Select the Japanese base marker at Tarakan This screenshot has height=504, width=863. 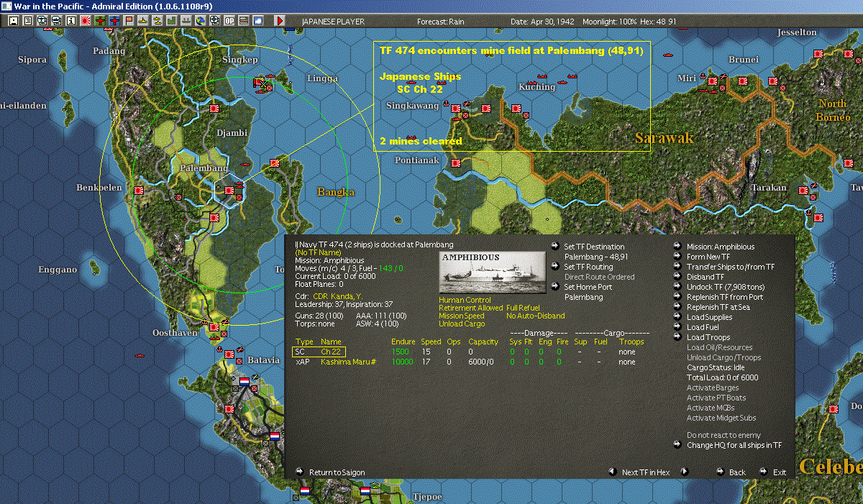point(803,191)
